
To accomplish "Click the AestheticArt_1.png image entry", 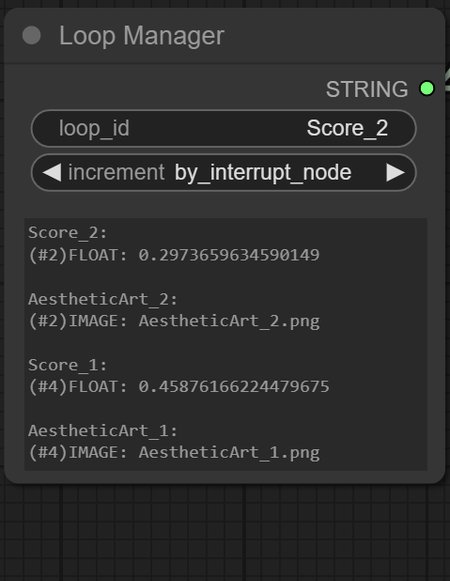I will click(174, 453).
